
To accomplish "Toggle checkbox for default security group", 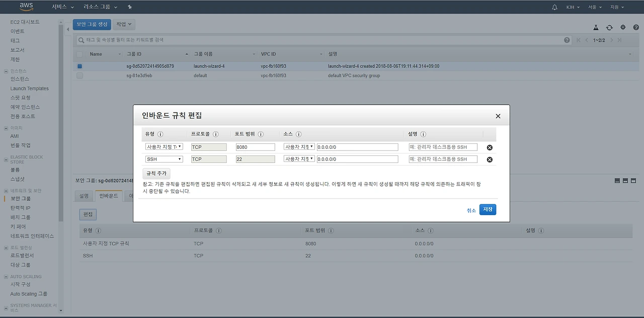I will [79, 75].
